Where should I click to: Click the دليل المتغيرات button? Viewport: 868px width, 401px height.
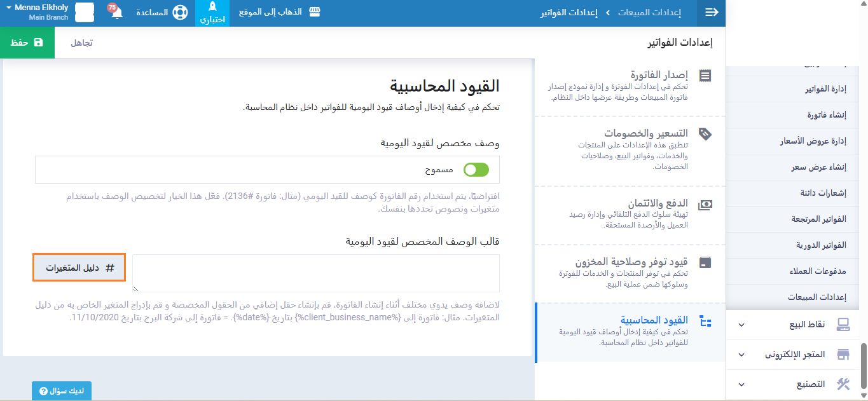79,268
